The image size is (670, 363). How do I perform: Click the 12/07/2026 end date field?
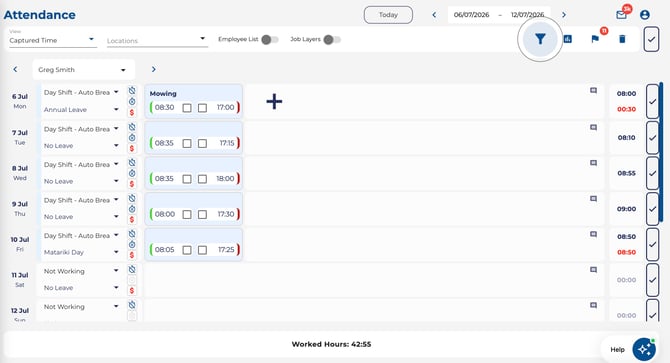tap(527, 15)
